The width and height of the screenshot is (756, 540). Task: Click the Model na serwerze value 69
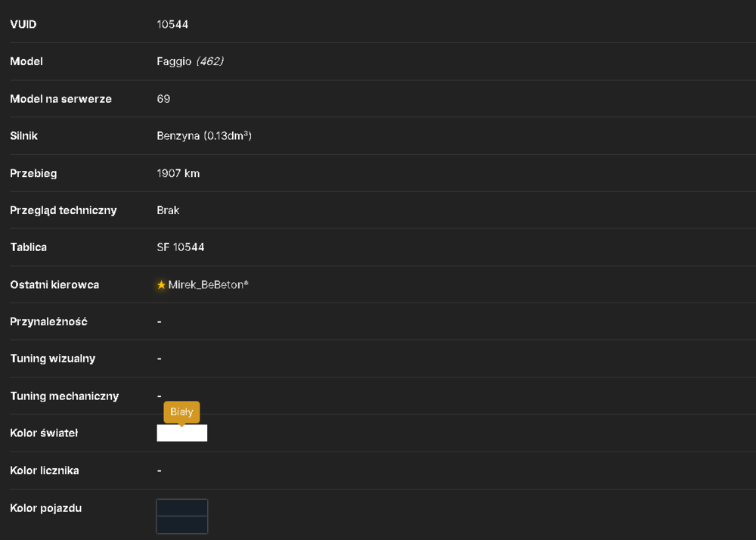click(163, 99)
